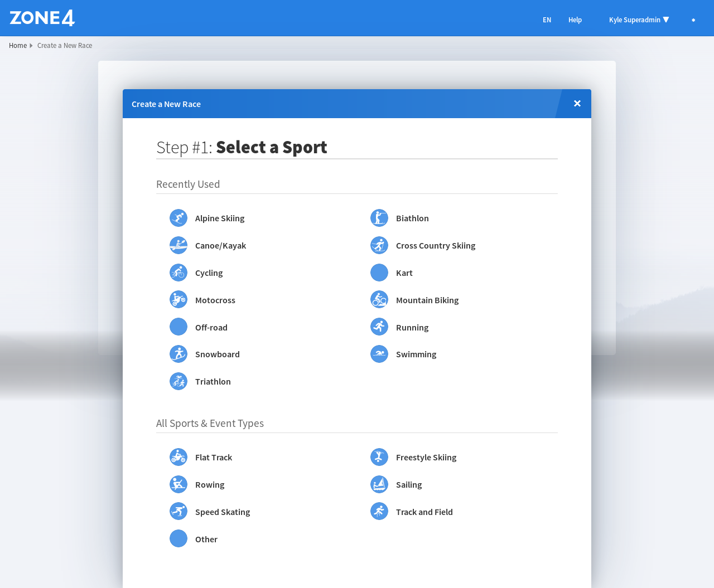Pick the Cross Country Skiing icon
Image resolution: width=714 pixels, height=588 pixels.
click(379, 245)
